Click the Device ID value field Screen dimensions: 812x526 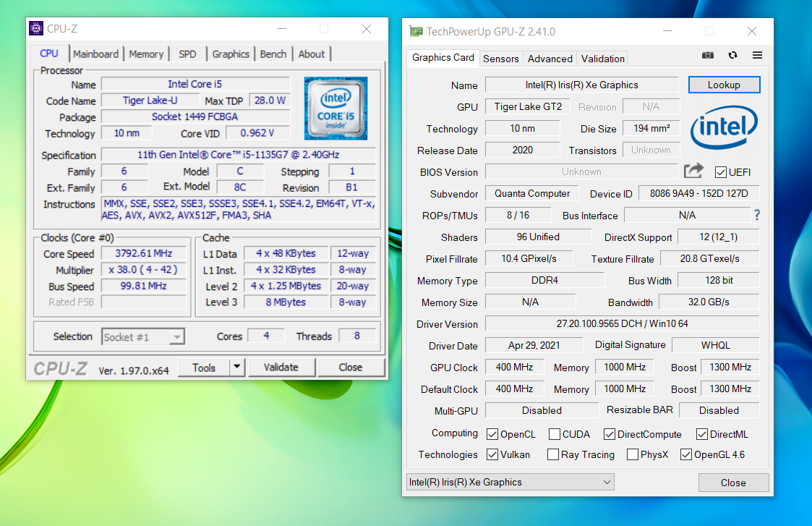pyautogui.click(x=698, y=193)
